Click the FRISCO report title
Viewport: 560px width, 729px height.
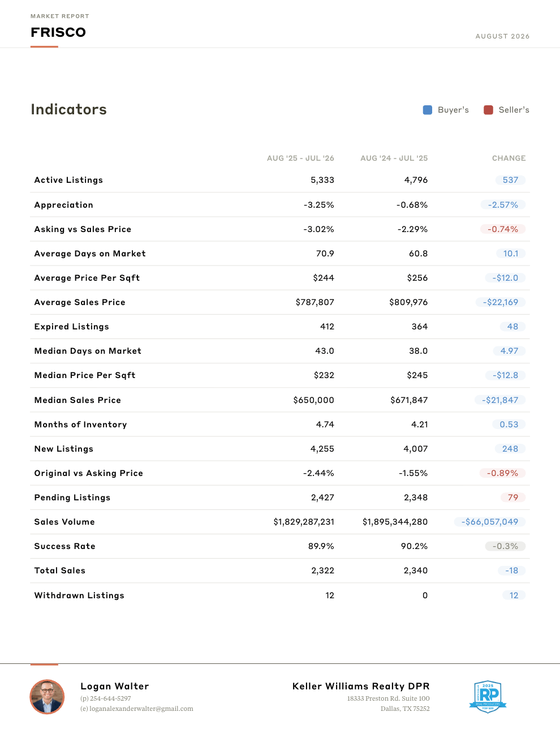[58, 32]
